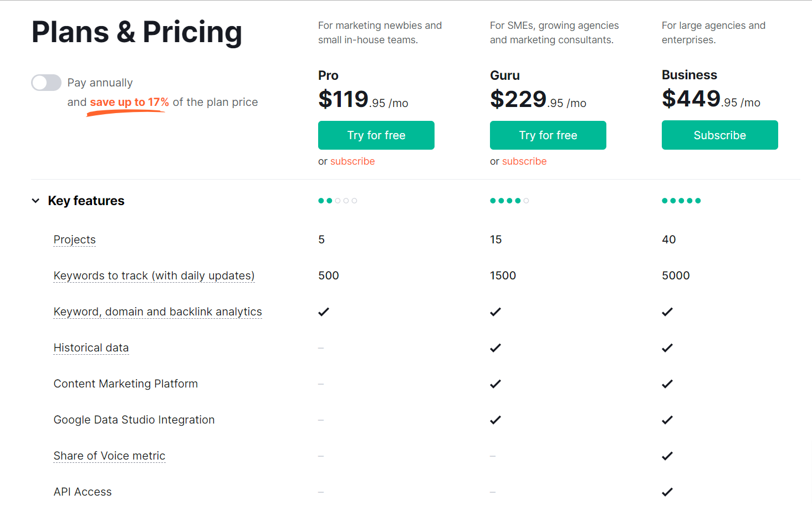
Task: Click the Business checkmark for API Access
Action: [x=667, y=492]
